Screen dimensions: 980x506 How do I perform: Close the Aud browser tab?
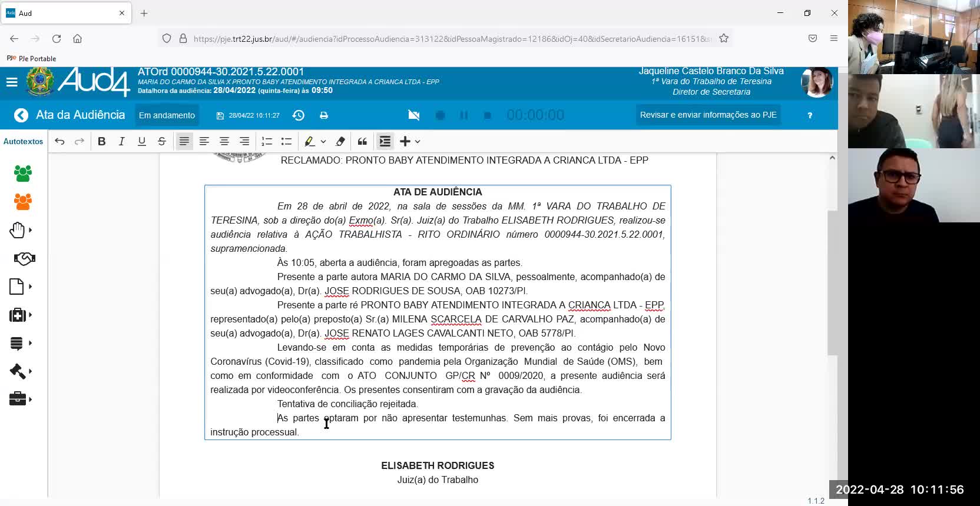(x=122, y=13)
